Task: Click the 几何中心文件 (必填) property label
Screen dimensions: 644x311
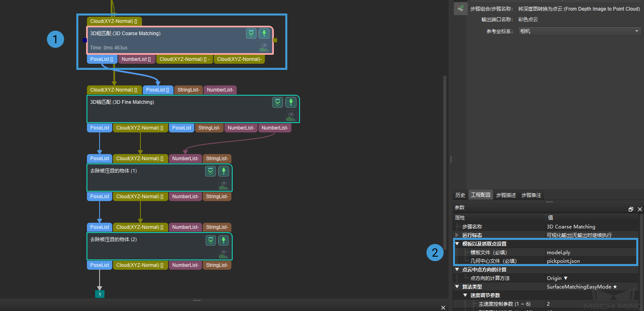Action: pos(493,261)
